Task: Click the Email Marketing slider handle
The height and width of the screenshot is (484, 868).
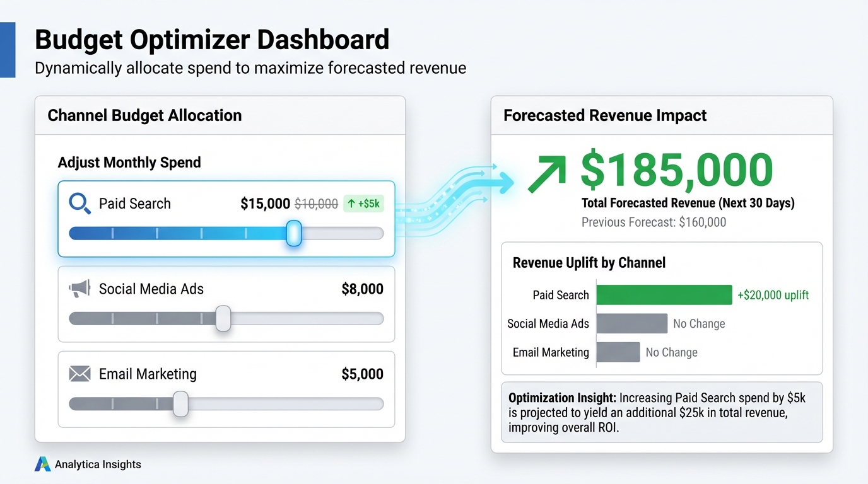Action: coord(180,403)
